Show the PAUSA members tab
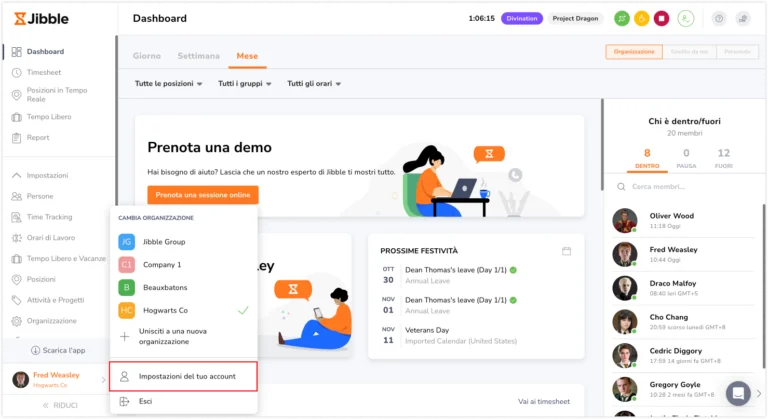 click(686, 159)
